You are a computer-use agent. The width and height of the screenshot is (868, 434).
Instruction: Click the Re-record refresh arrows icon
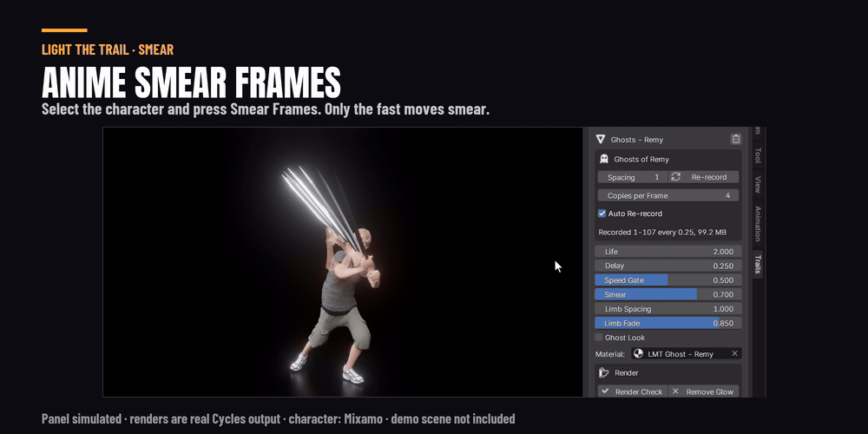pos(676,177)
